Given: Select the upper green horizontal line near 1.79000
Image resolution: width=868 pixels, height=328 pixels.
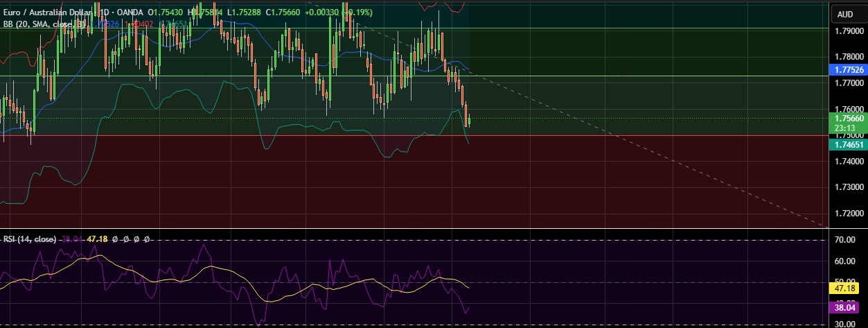Looking at the screenshot, I should (x=623, y=28).
